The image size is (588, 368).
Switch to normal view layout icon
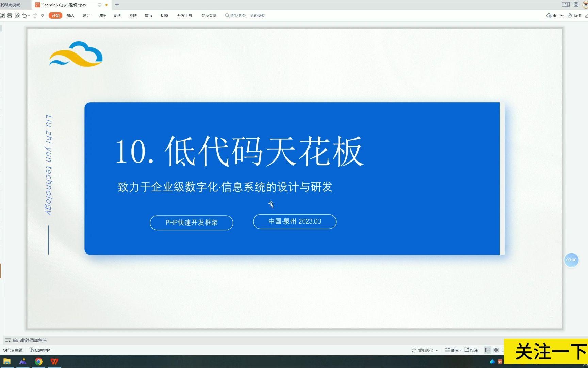pyautogui.click(x=488, y=350)
